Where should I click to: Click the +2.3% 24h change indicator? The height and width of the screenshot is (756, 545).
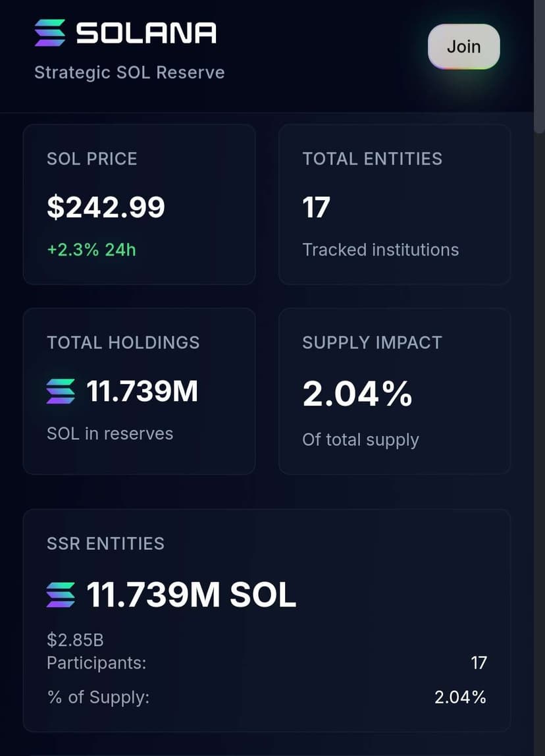91,250
